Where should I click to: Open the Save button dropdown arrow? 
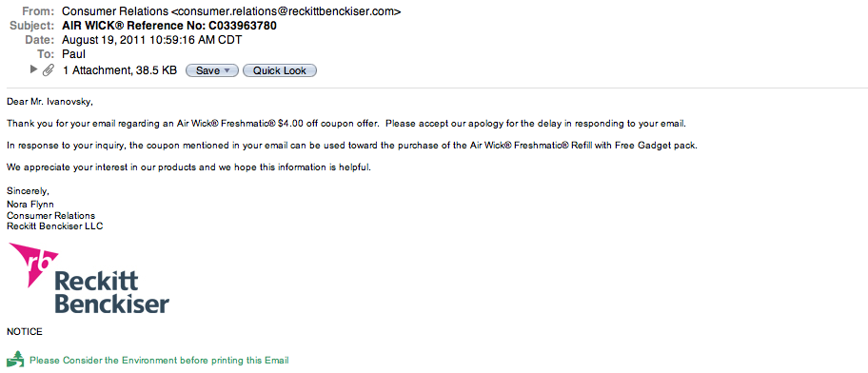pos(227,70)
